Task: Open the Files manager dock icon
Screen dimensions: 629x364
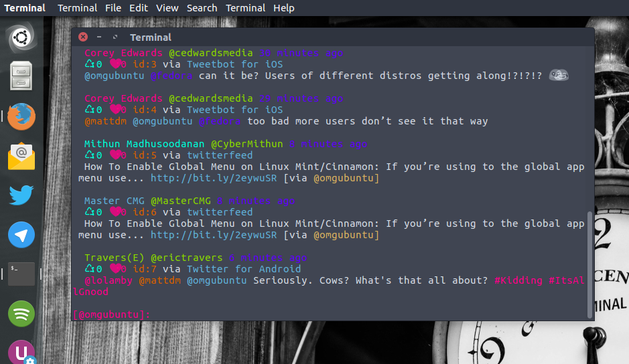Action: click(21, 76)
